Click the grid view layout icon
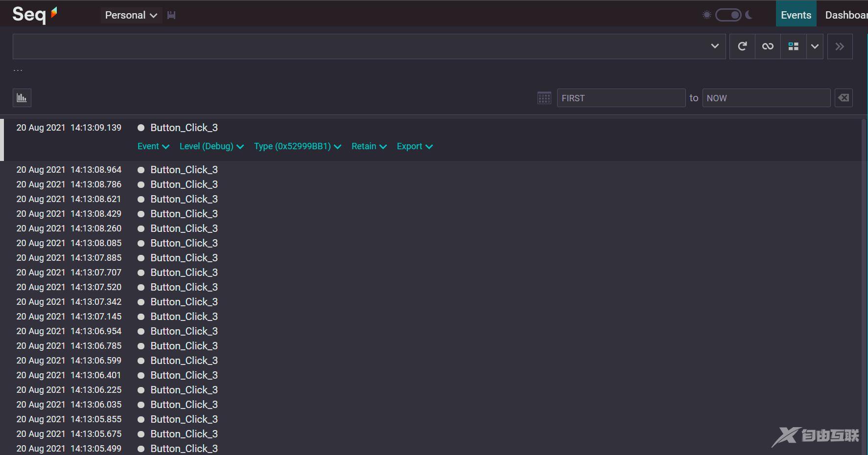Viewport: 868px width, 455px height. [x=793, y=46]
